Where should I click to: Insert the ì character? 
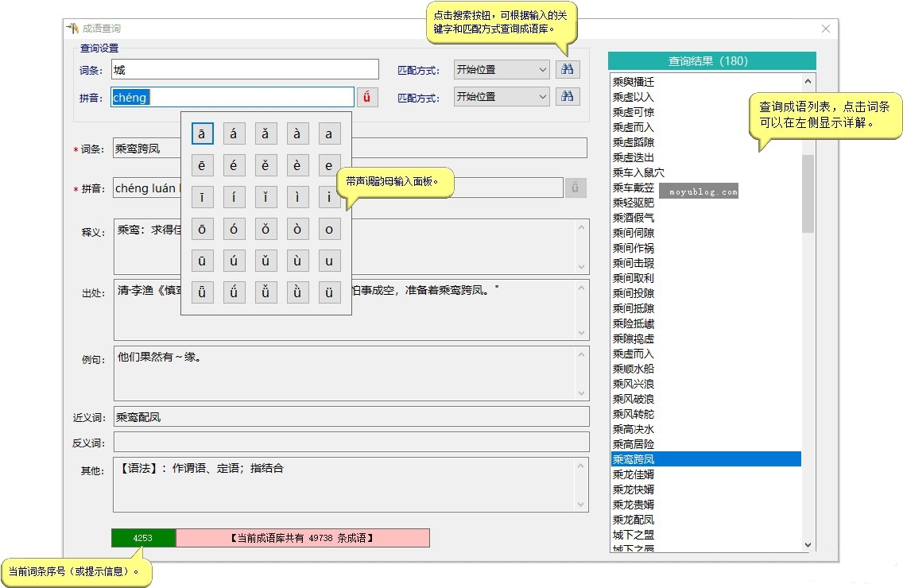297,197
